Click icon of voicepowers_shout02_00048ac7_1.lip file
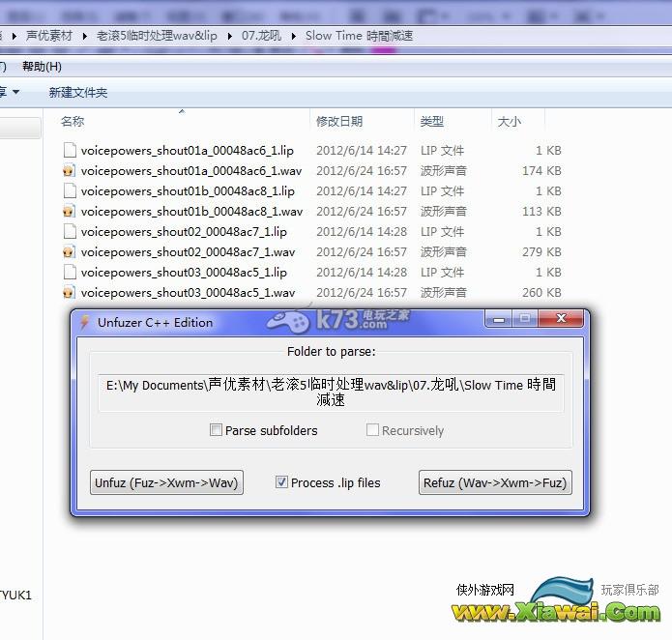The image size is (672, 640). point(70,232)
